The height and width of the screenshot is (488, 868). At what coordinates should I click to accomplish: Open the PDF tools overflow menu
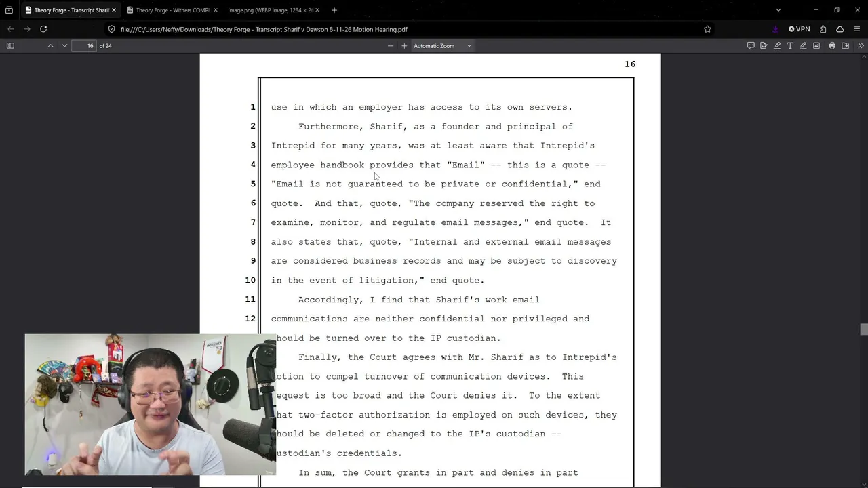click(x=861, y=45)
